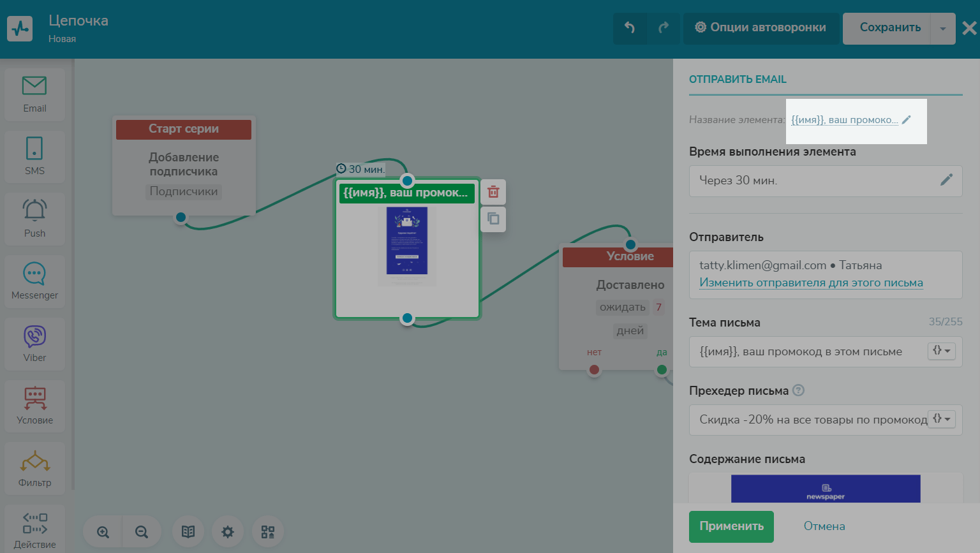Undo the last action

pyautogui.click(x=630, y=28)
